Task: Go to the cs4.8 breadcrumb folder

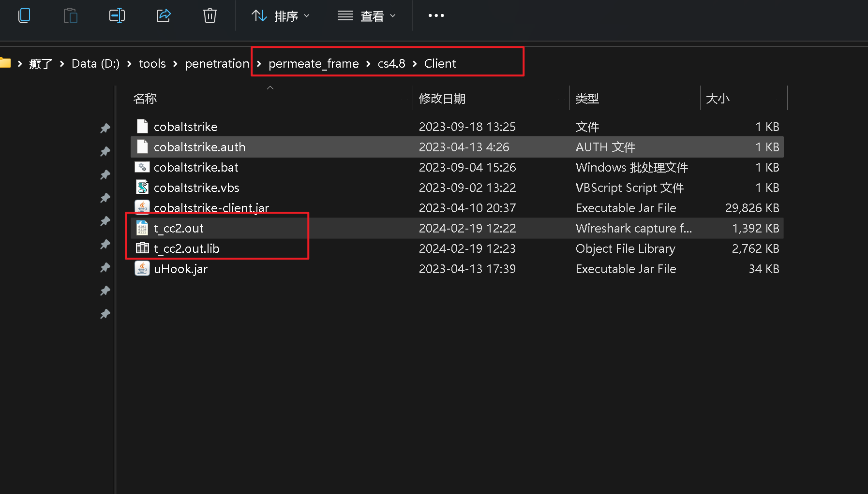Action: 391,63
